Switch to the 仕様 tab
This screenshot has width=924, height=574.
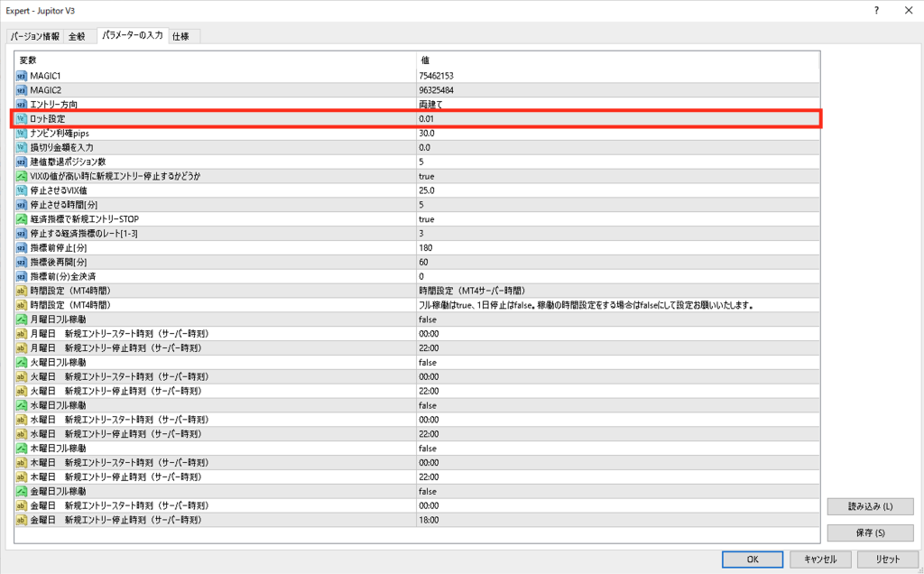(184, 36)
